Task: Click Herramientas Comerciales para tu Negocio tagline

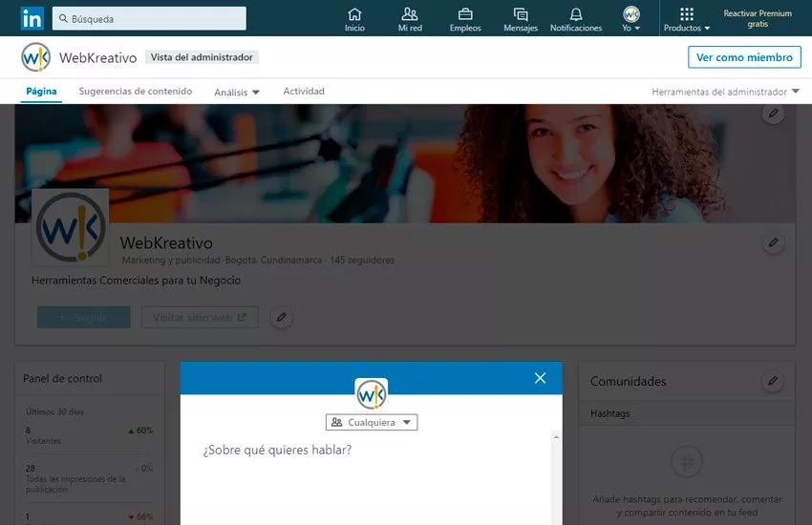Action: click(137, 281)
